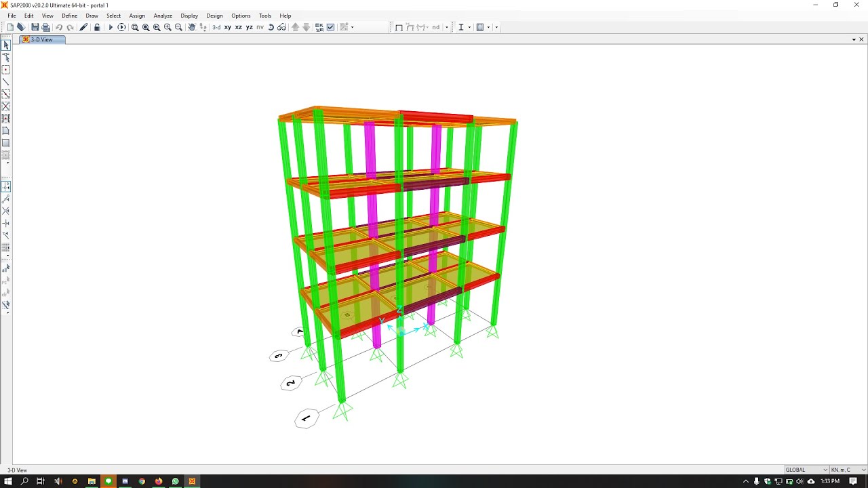Choose the pointer select tool in sidebar
The image size is (868, 488).
[x=6, y=45]
